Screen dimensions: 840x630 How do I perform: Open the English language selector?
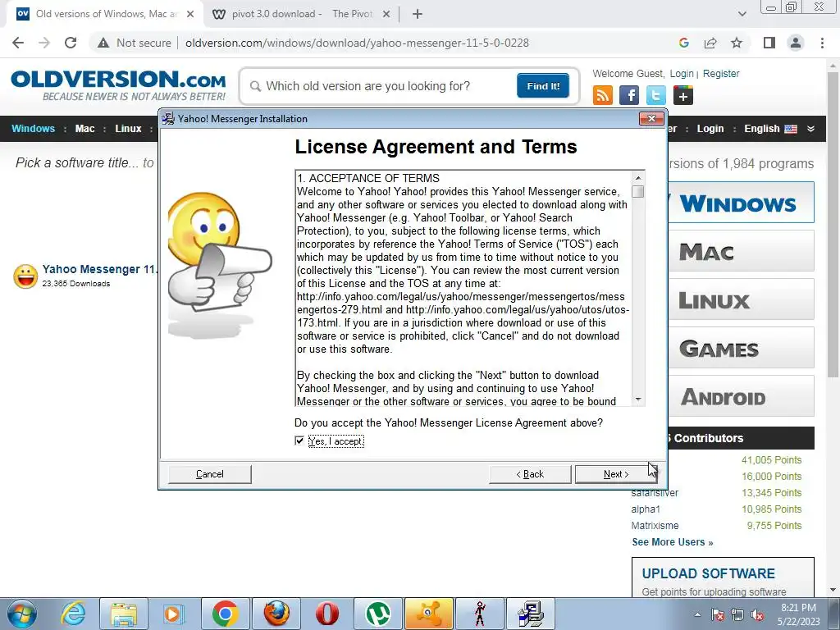770,129
